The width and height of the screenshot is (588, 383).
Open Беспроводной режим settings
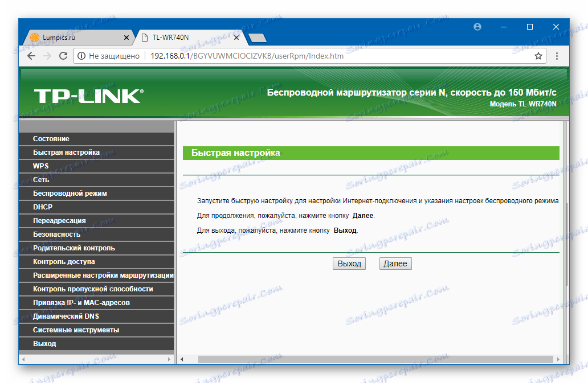tap(96, 193)
